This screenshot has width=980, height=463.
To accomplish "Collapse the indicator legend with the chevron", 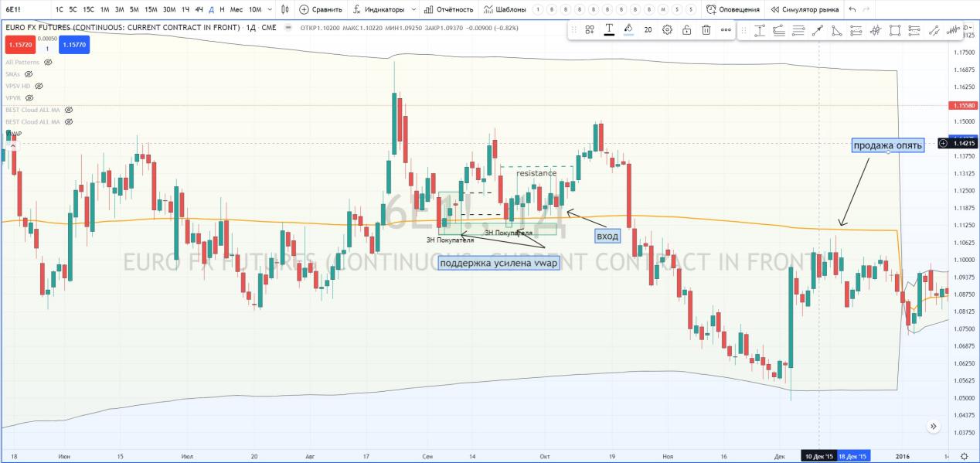I will 11,145.
